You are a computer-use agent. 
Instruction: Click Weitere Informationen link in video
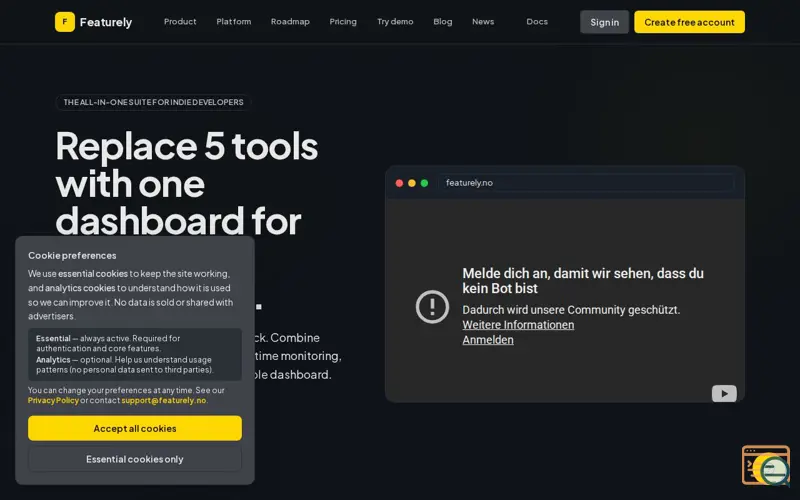tap(518, 325)
